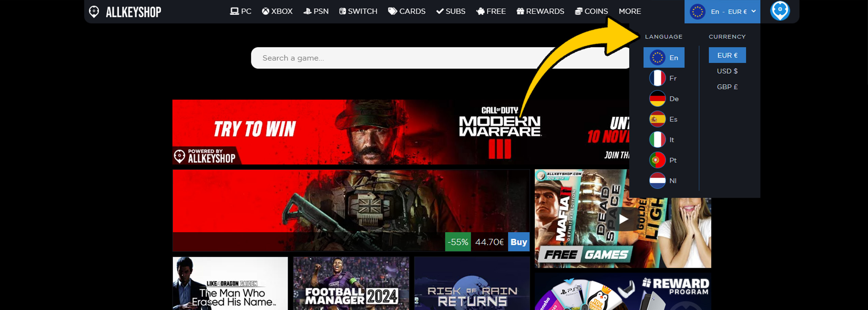Play the Free Games video

[623, 219]
